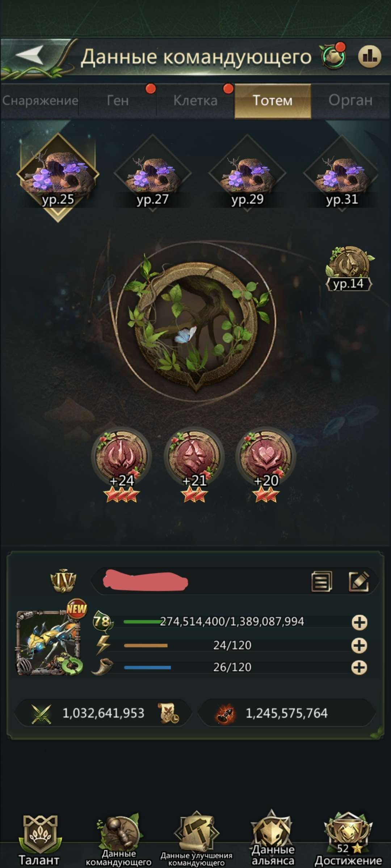Open the edit name pencil icon
The height and width of the screenshot is (868, 391).
click(x=359, y=582)
